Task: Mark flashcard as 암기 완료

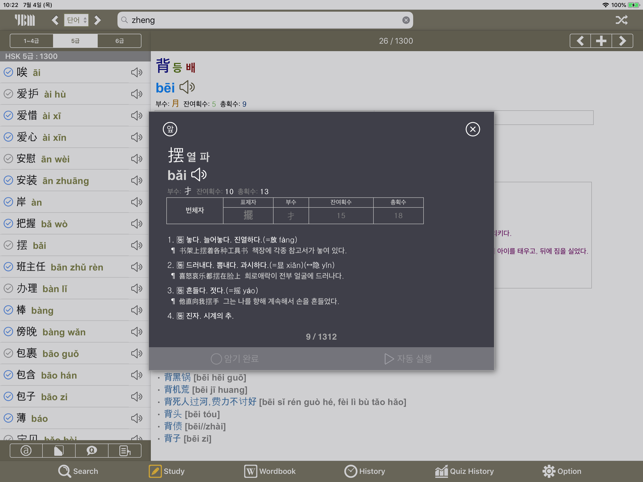Action: pyautogui.click(x=235, y=359)
